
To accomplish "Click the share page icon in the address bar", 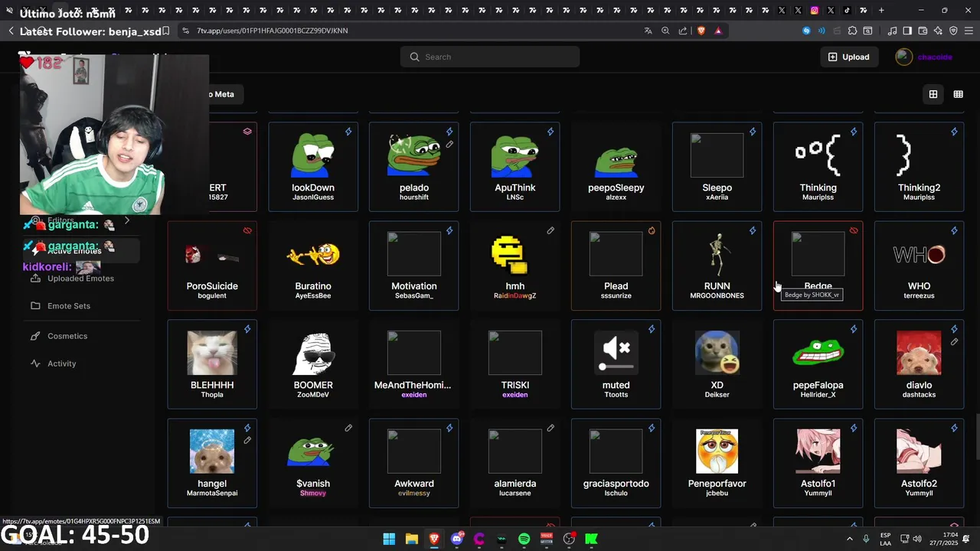I will (x=683, y=31).
